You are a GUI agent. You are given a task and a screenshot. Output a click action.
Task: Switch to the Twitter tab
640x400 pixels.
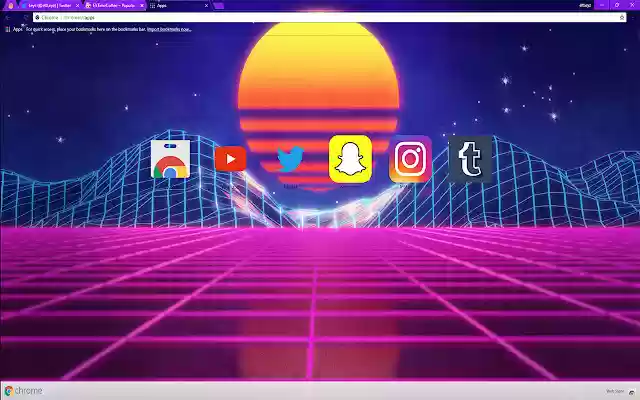50,6
